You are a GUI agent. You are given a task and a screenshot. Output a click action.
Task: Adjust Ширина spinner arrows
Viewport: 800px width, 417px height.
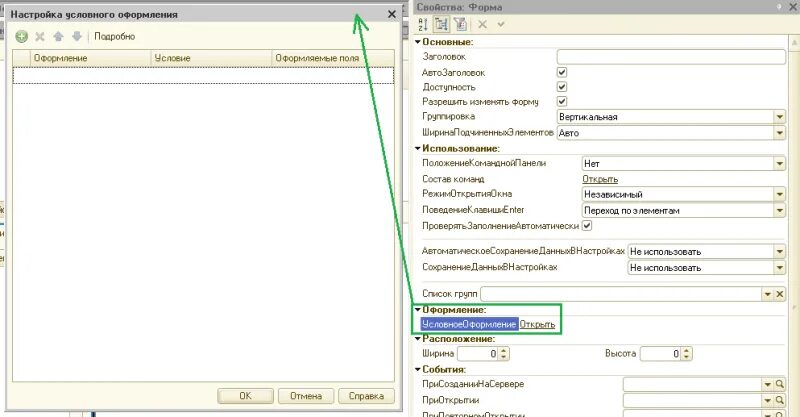[504, 354]
